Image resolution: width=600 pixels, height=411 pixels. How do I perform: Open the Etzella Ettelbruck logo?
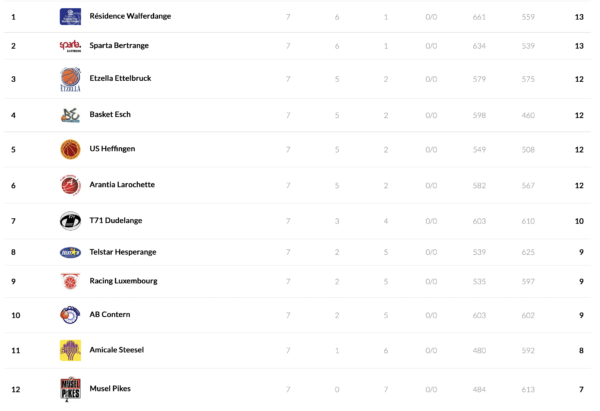pyautogui.click(x=70, y=79)
